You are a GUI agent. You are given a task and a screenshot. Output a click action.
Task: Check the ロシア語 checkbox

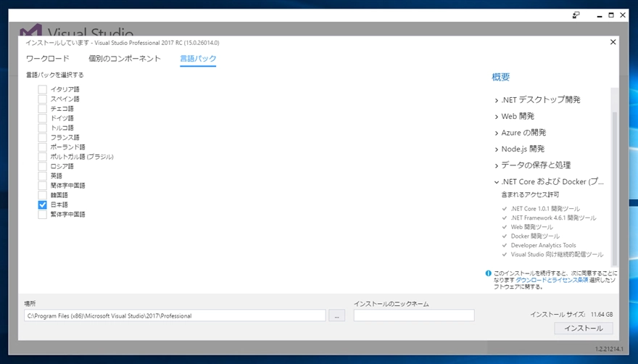[x=42, y=166]
